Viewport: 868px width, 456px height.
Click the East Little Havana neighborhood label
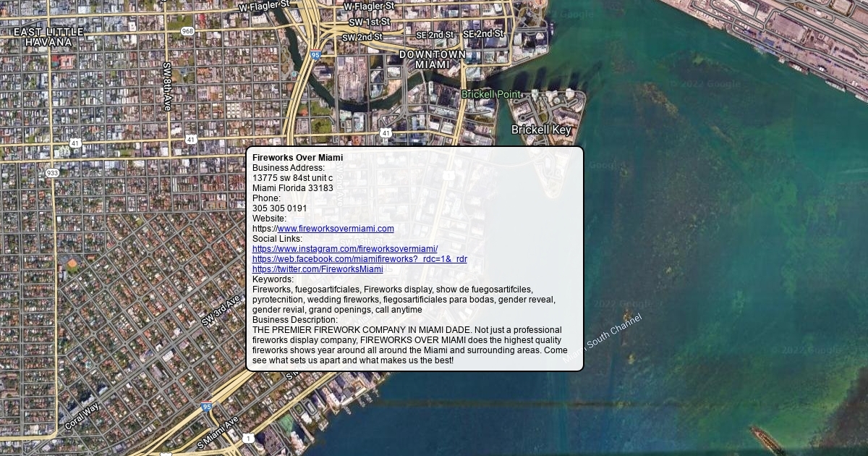(48, 38)
